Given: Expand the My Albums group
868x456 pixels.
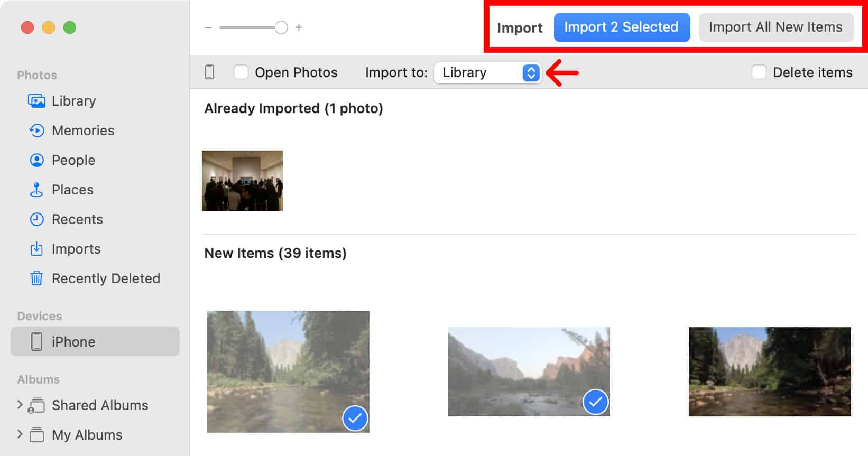Looking at the screenshot, I should (20, 434).
